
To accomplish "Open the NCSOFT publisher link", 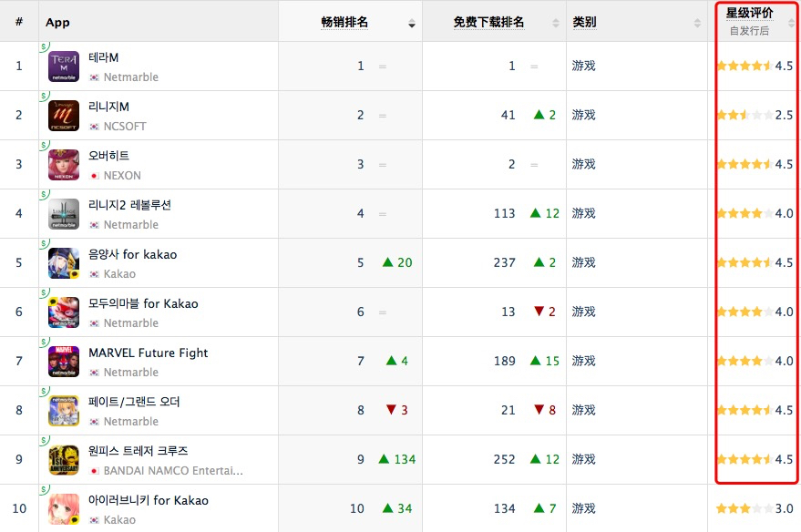I will [x=125, y=127].
